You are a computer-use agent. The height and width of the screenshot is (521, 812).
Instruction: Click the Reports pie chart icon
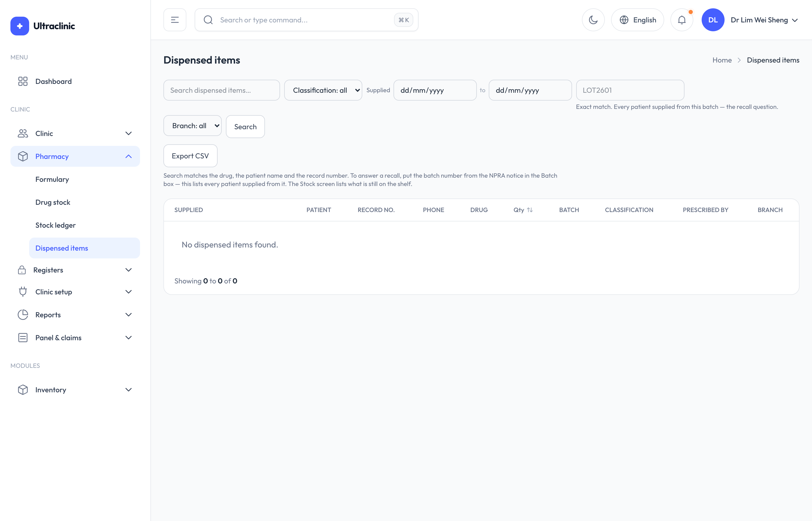tap(23, 315)
